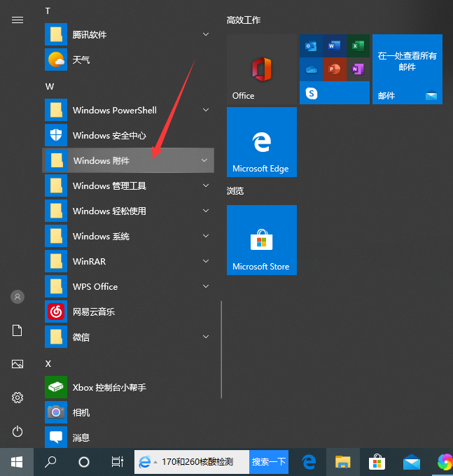Open Edge from the taskbar
The height and width of the screenshot is (476, 453).
coord(309,462)
